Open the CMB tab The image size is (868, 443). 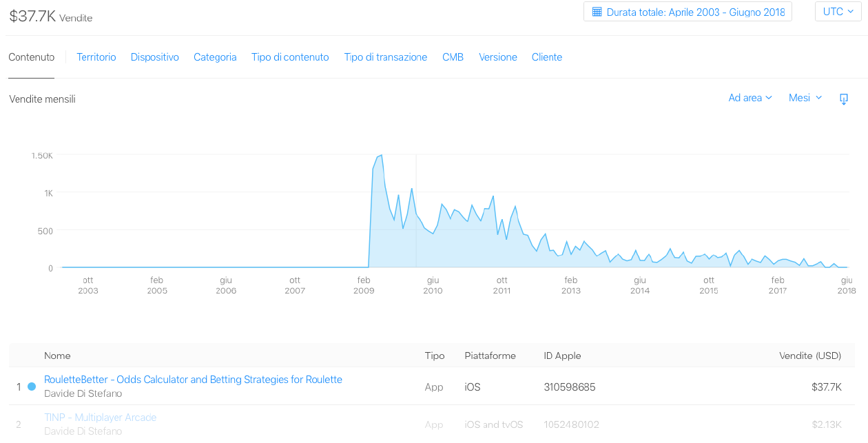point(453,57)
